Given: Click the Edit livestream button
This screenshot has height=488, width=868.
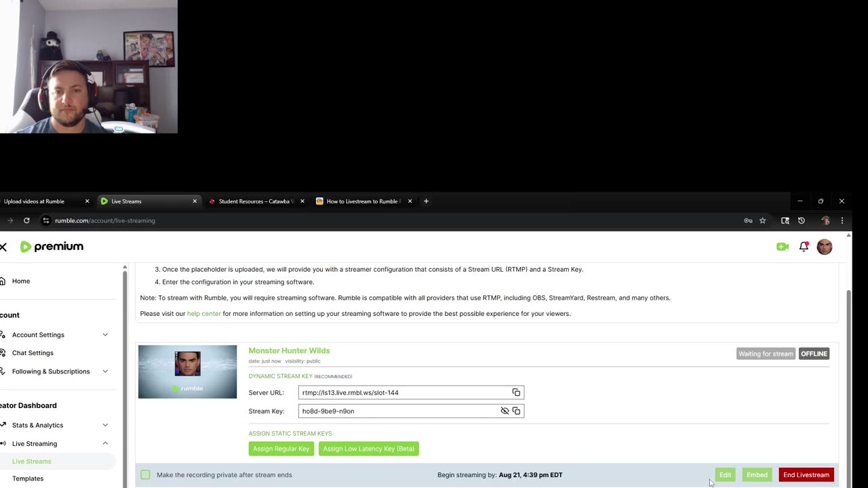Looking at the screenshot, I should pos(725,475).
